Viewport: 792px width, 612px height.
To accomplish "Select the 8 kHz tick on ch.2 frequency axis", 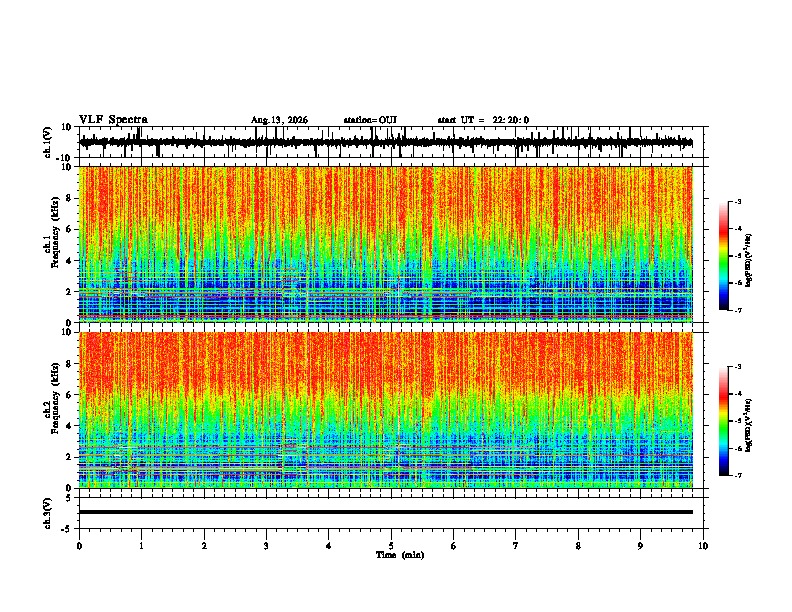I will [69, 363].
